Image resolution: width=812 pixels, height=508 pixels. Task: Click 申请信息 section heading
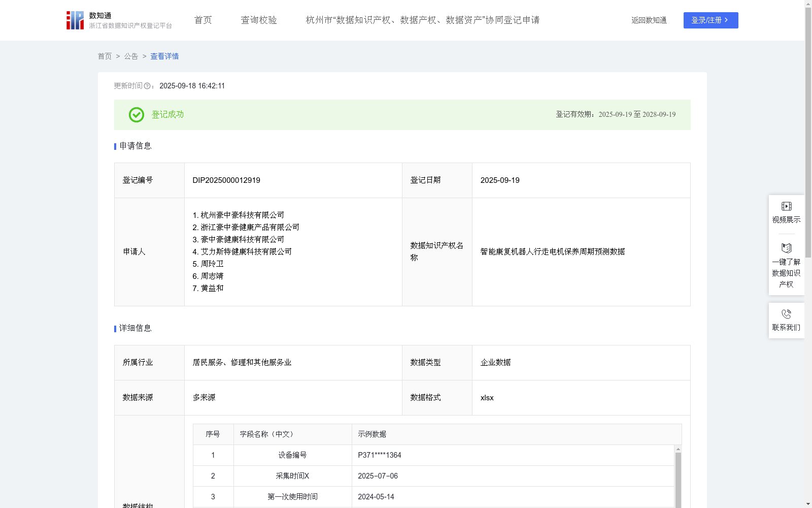[136, 146]
